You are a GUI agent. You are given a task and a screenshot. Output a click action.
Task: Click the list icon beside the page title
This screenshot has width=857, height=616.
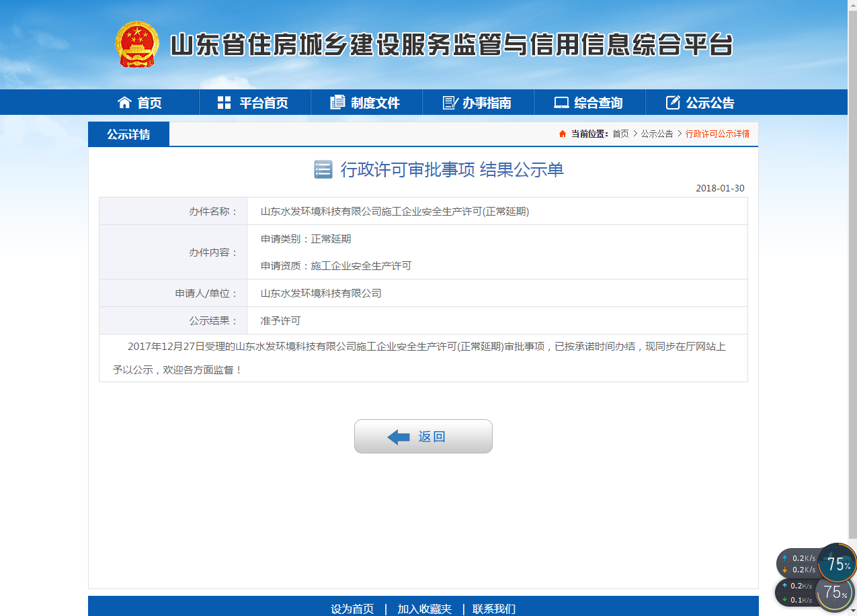point(323,169)
